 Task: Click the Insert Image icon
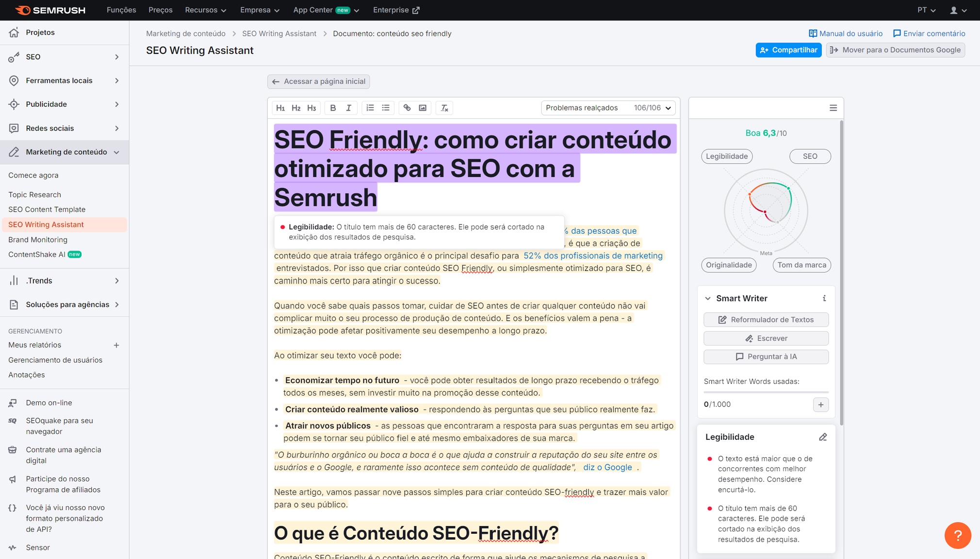[x=424, y=108]
